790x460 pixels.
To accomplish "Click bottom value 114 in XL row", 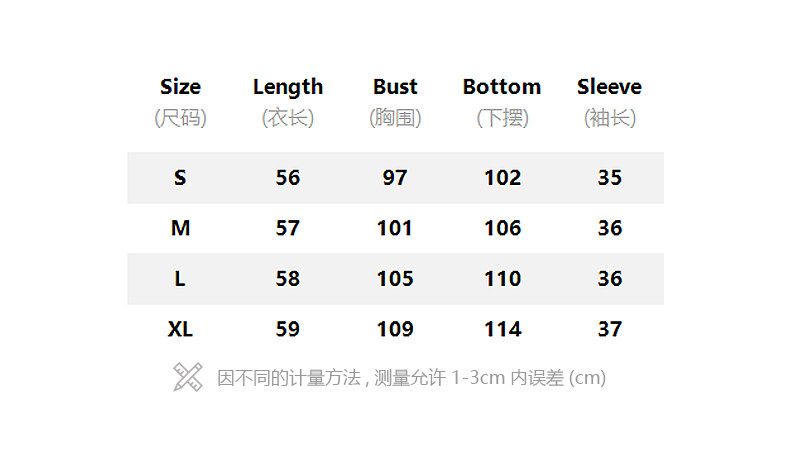I will pyautogui.click(x=502, y=329).
